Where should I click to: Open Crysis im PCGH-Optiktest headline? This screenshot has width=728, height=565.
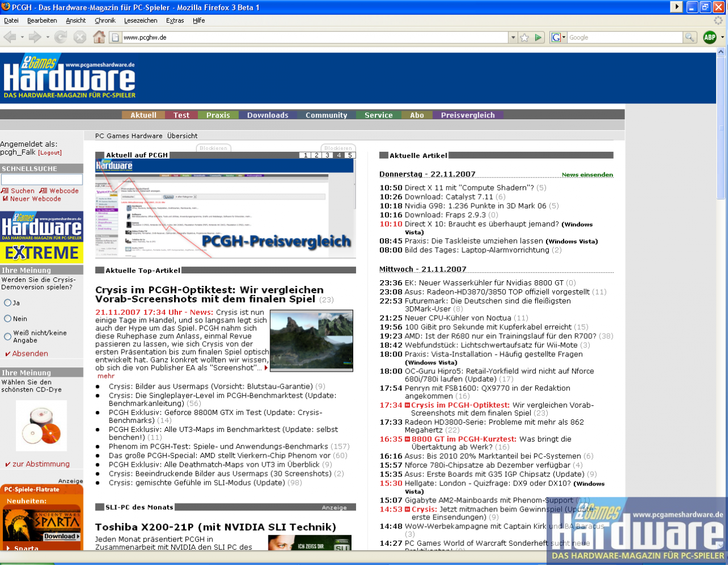[209, 294]
